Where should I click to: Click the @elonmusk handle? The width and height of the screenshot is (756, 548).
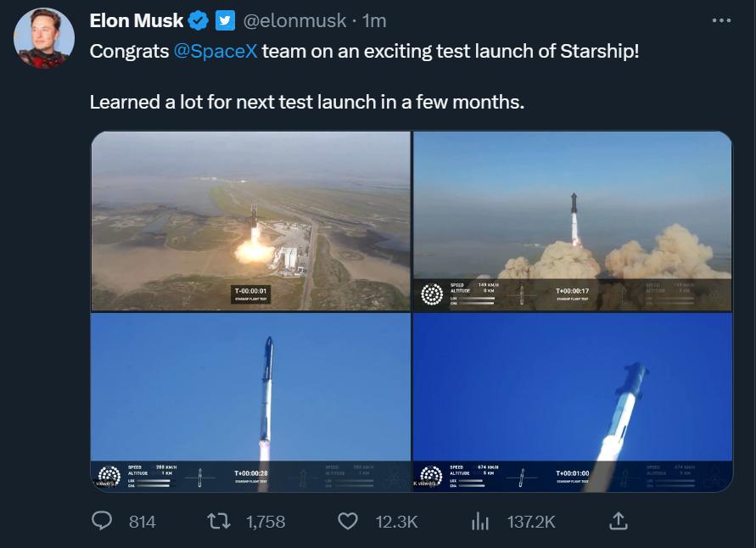pyautogui.click(x=294, y=20)
